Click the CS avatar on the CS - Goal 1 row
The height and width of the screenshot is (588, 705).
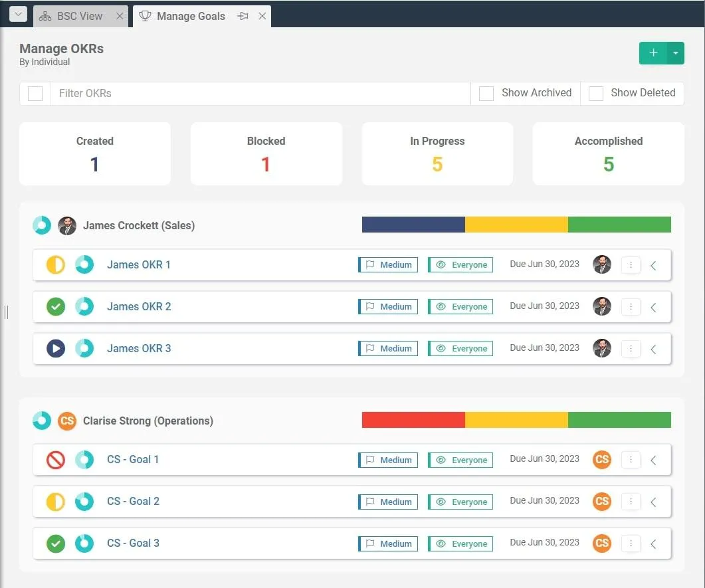click(x=602, y=459)
